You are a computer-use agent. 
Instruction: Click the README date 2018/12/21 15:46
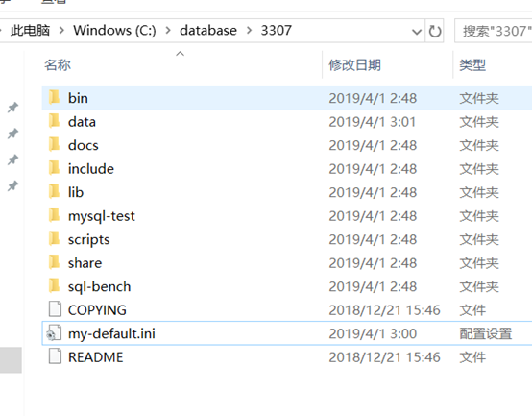pyautogui.click(x=384, y=357)
